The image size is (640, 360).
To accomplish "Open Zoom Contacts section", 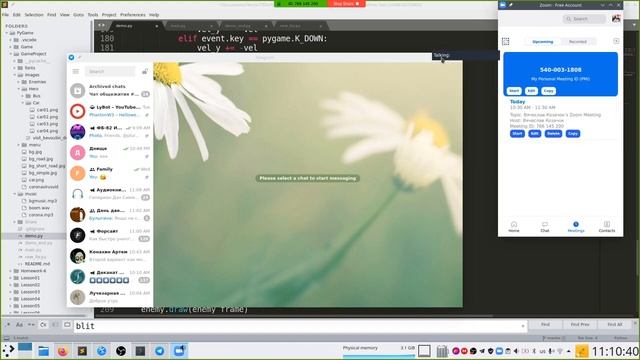I will coord(607,227).
